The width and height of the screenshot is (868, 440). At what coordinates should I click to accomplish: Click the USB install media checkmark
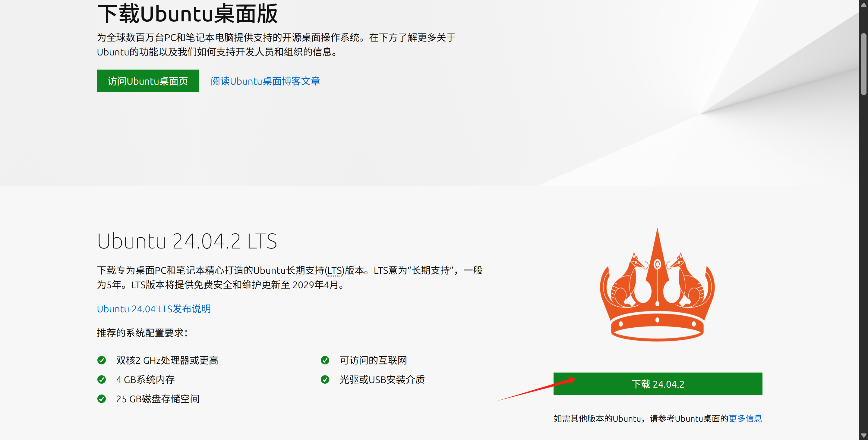coord(325,379)
